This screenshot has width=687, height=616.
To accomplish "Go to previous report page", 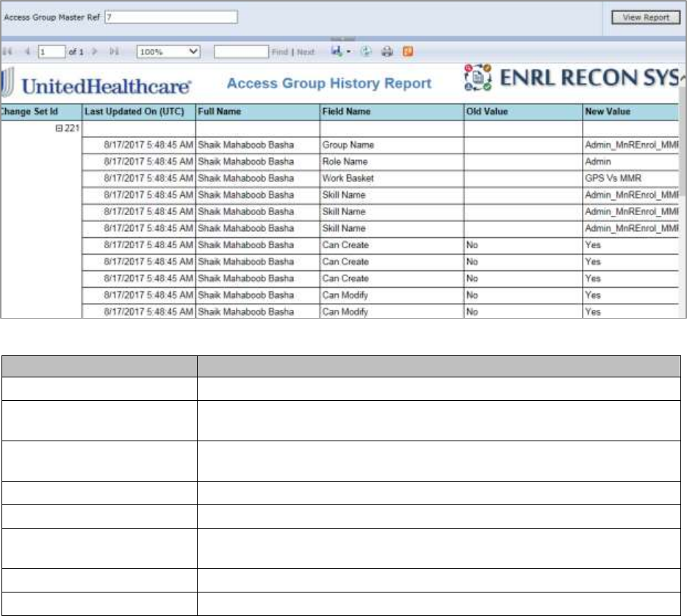I will pos(27,51).
